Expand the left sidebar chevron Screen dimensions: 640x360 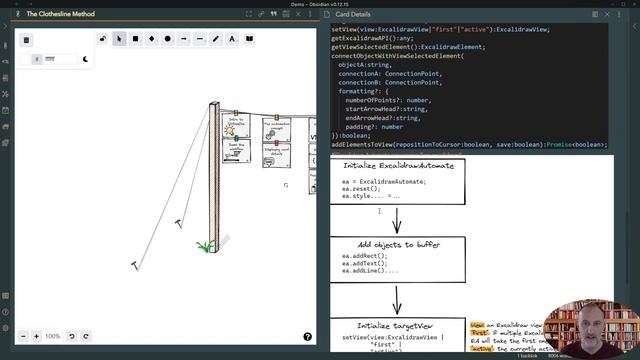[5, 27]
